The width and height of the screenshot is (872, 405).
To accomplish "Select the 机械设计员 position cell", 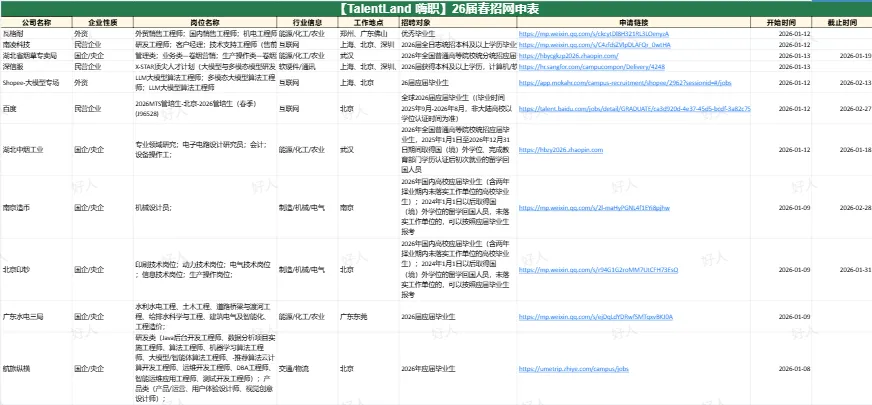I will [205, 208].
